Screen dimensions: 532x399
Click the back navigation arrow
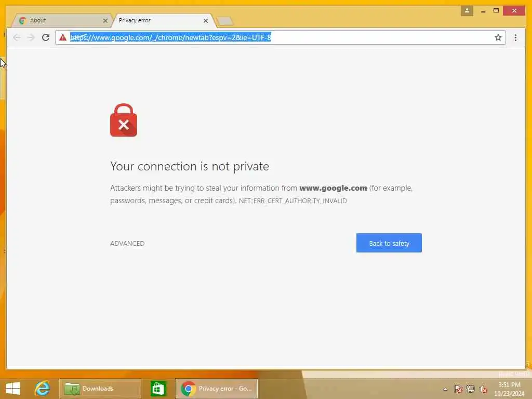17,37
